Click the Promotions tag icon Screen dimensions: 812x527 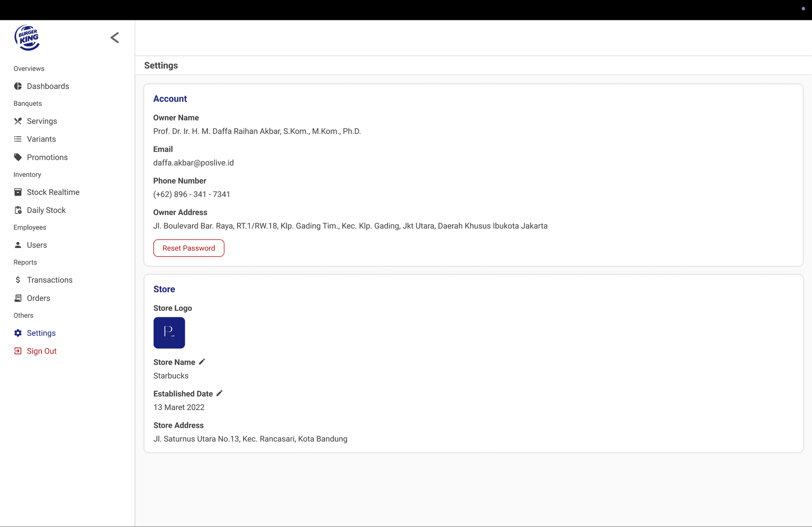pyautogui.click(x=18, y=157)
